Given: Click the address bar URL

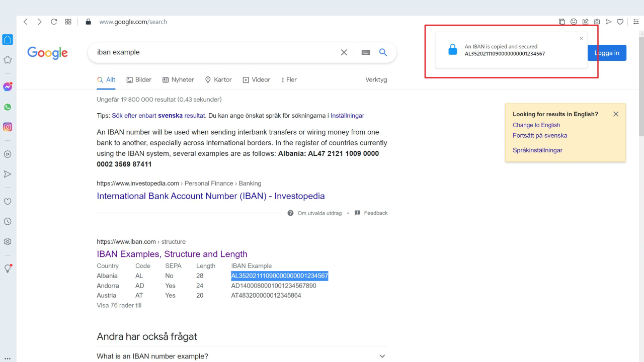Looking at the screenshot, I should click(x=133, y=22).
